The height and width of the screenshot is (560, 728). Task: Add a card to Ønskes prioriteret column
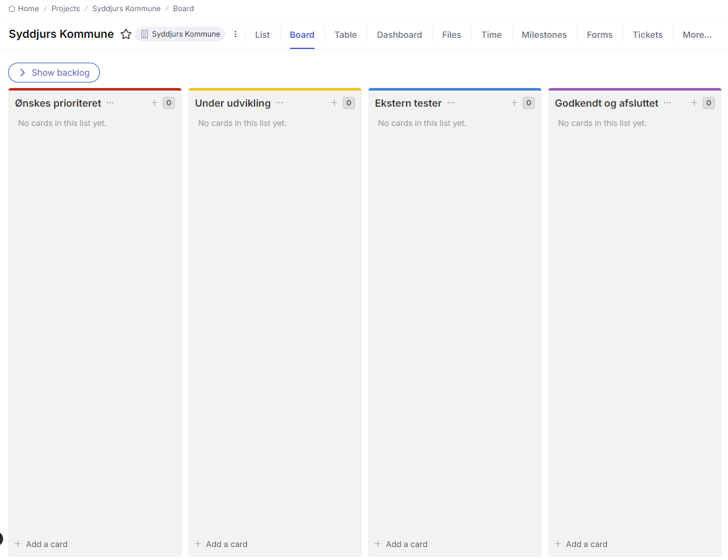(41, 544)
